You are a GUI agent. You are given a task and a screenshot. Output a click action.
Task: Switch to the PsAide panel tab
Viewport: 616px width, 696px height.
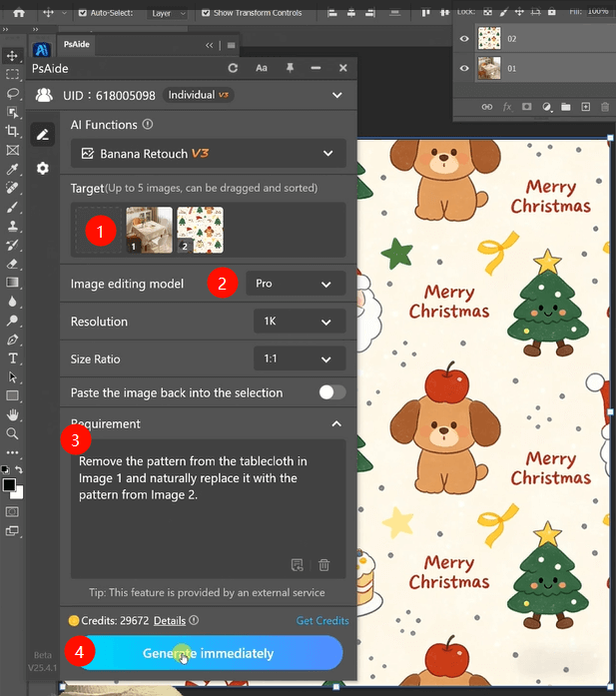point(77,45)
